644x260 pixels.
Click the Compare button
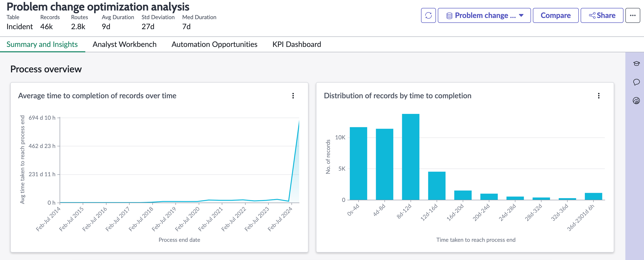(555, 16)
